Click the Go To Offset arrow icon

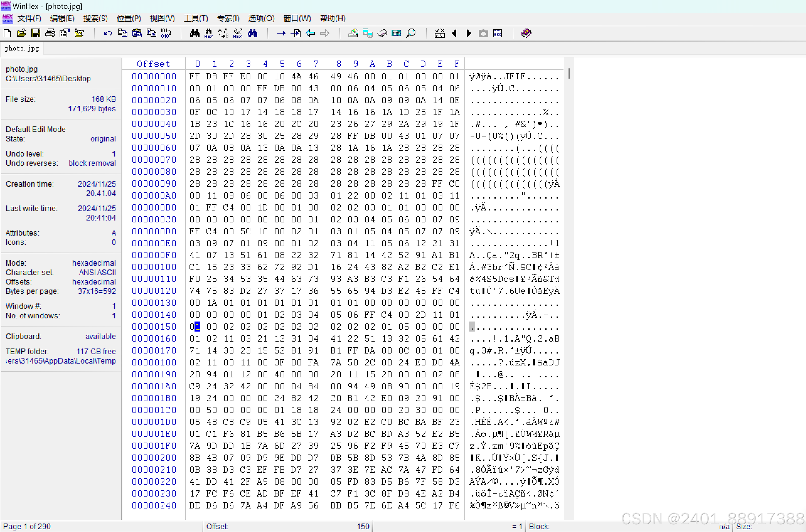(x=281, y=33)
